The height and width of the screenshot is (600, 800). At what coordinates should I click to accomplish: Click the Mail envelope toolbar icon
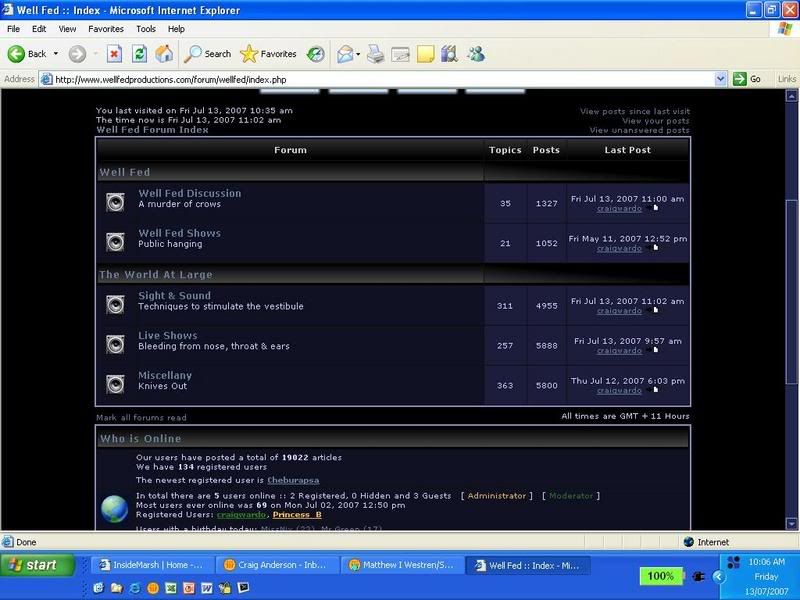point(345,54)
